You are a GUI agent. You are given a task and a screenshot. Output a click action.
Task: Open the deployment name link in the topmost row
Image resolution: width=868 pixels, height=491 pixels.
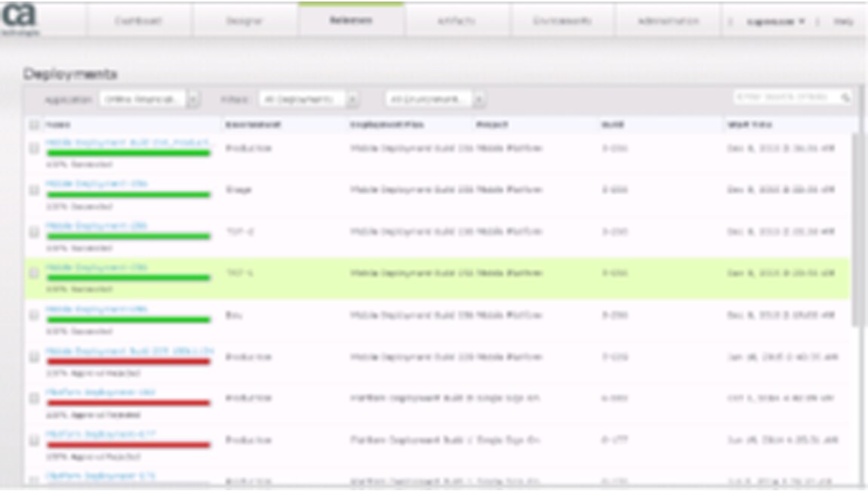(x=129, y=143)
